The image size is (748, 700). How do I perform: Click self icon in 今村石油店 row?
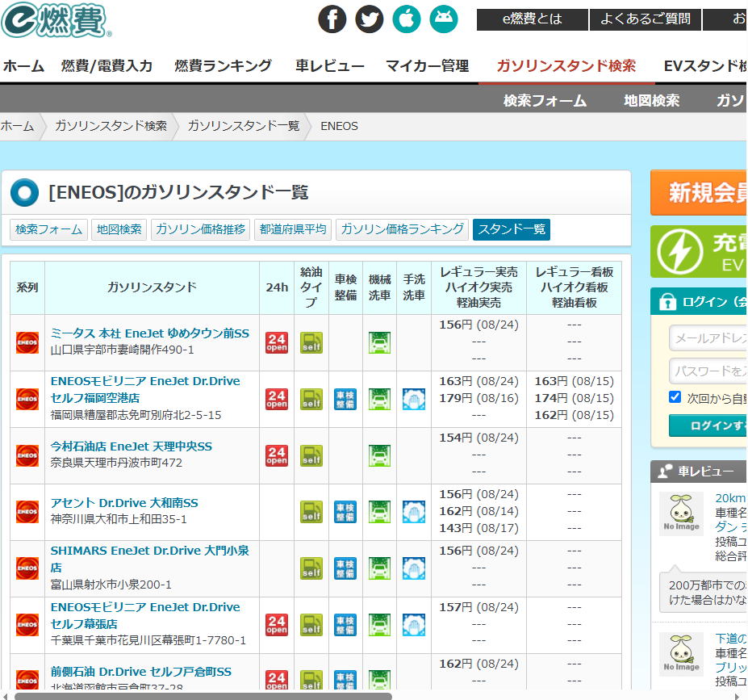pos(311,455)
